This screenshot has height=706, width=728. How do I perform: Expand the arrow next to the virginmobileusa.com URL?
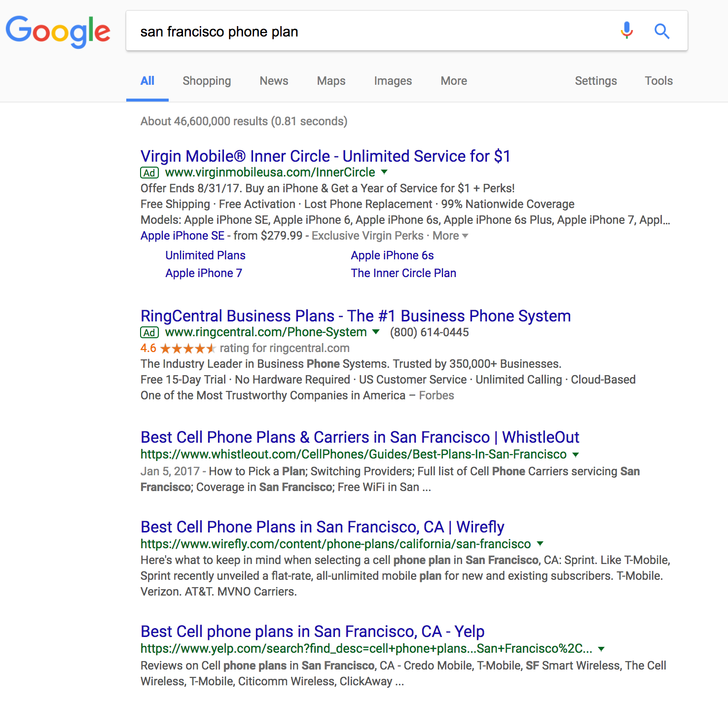[385, 172]
